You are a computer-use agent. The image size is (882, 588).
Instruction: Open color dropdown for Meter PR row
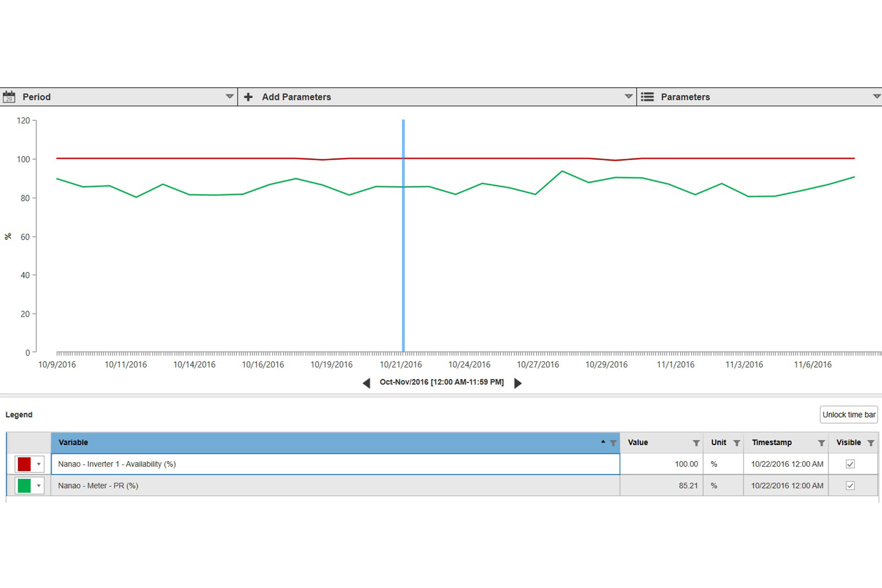click(x=39, y=486)
